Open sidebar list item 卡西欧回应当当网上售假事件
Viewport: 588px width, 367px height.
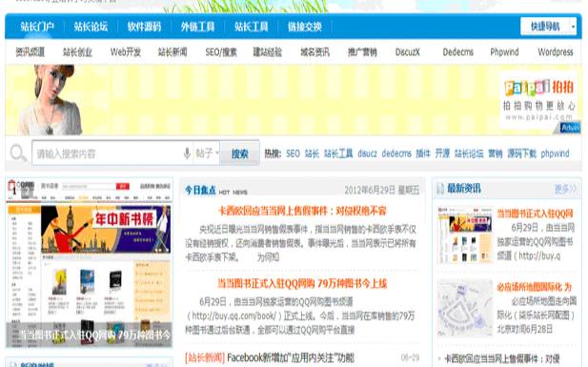(x=502, y=358)
